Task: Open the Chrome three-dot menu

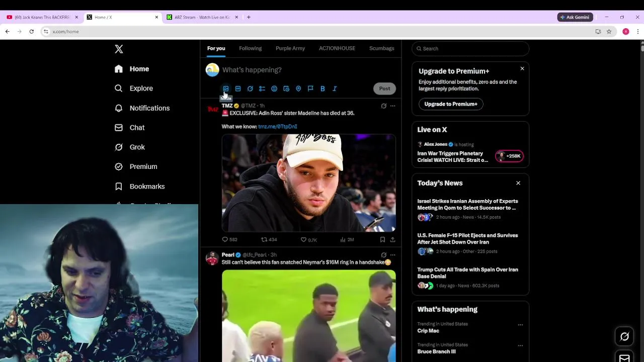Action: [x=637, y=32]
